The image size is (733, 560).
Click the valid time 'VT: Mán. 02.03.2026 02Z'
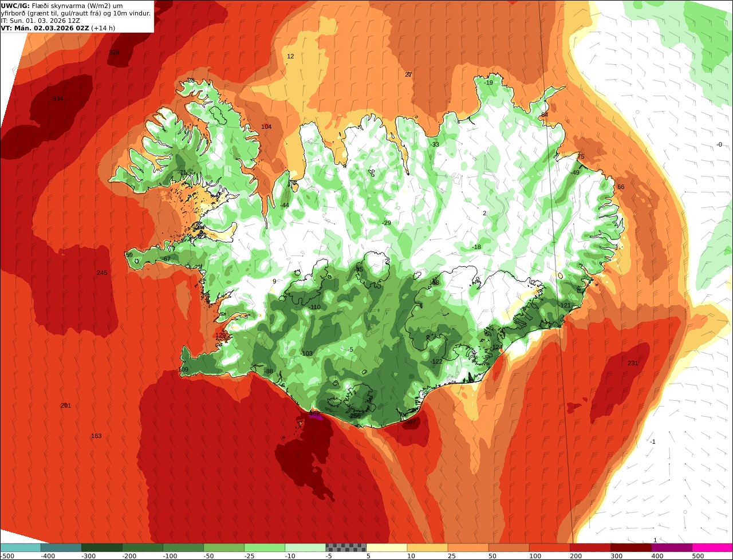tap(44, 28)
